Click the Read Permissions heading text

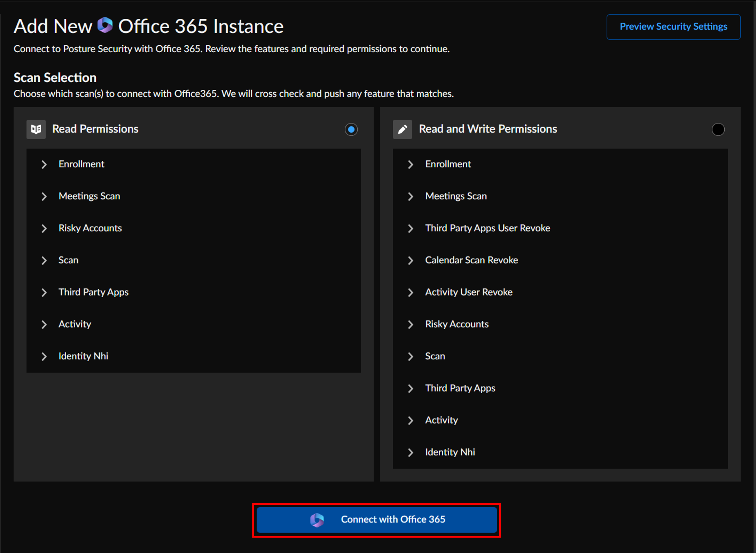pos(95,129)
